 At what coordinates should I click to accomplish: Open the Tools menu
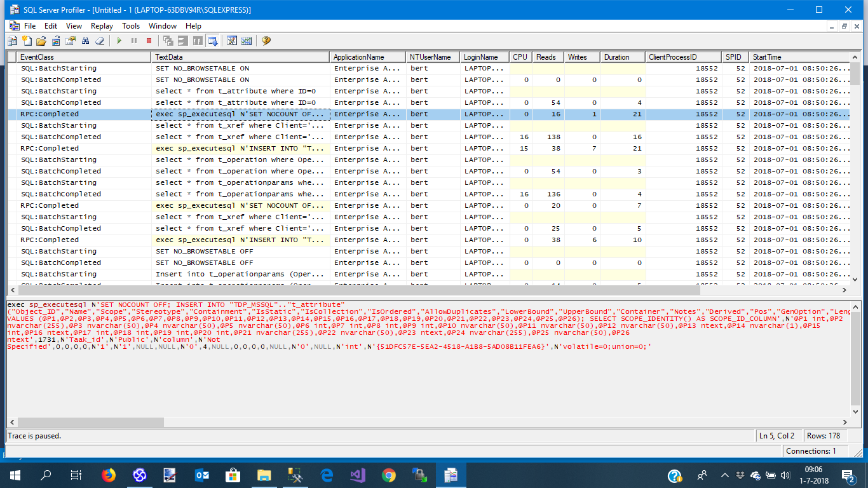pos(131,26)
